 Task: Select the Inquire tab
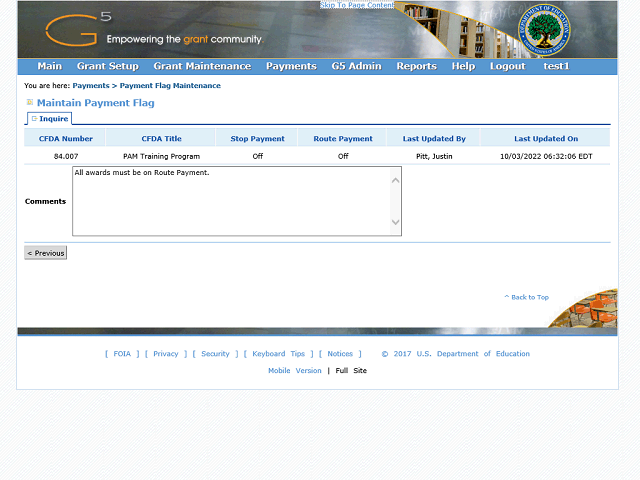(x=50, y=118)
